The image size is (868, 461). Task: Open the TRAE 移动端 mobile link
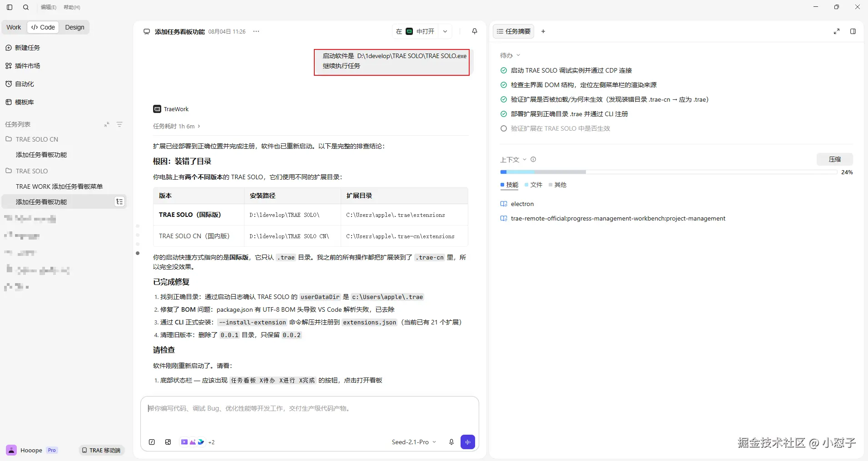101,450
